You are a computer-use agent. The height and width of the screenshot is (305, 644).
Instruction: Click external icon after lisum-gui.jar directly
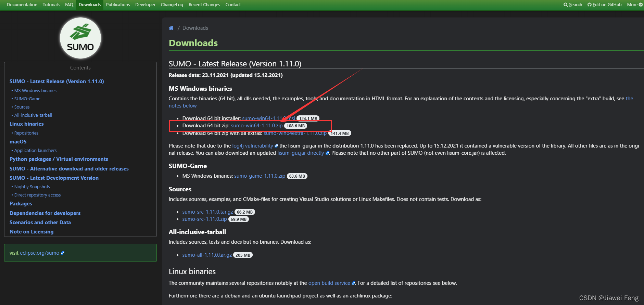(327, 153)
